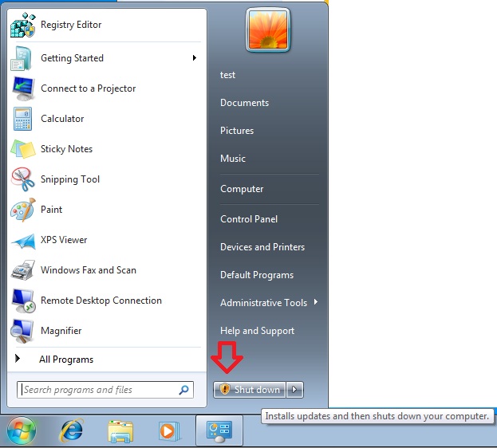The height and width of the screenshot is (448, 497).
Task: Open the Music library
Action: pos(233,159)
